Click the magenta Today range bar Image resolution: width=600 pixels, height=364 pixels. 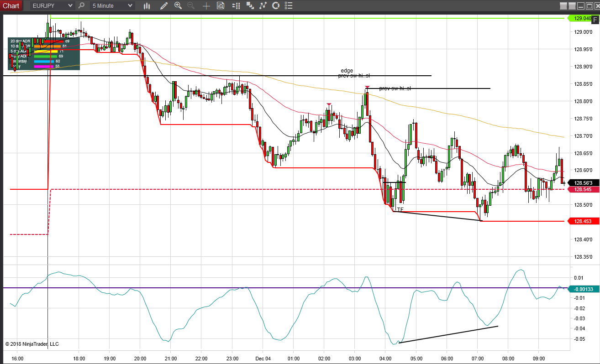(43, 67)
